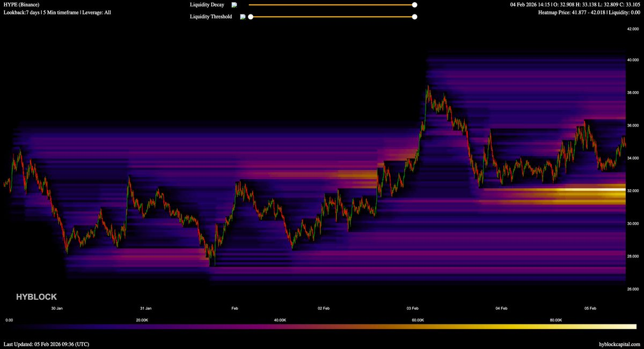Click the 80.00K mark on color legend
Image resolution: width=644 pixels, height=349 pixels.
[556, 320]
